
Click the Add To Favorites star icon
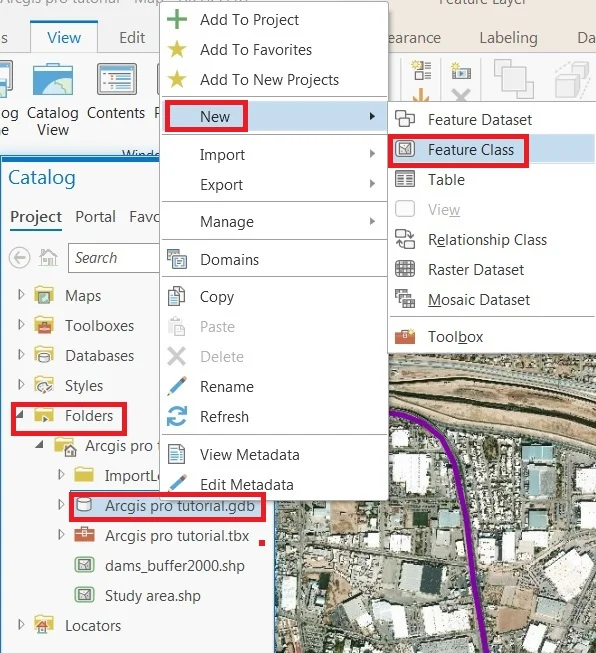(x=177, y=49)
